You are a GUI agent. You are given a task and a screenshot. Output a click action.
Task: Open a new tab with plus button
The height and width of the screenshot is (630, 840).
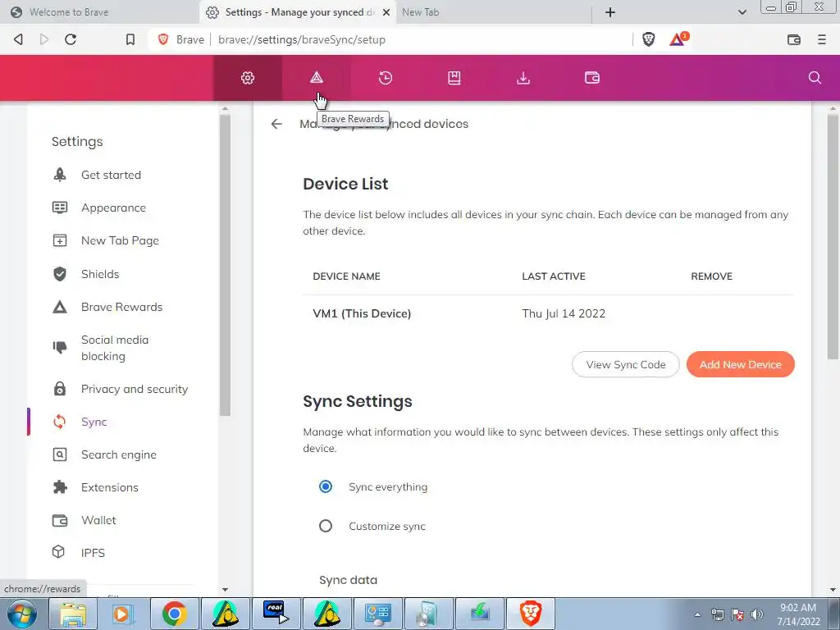(610, 12)
